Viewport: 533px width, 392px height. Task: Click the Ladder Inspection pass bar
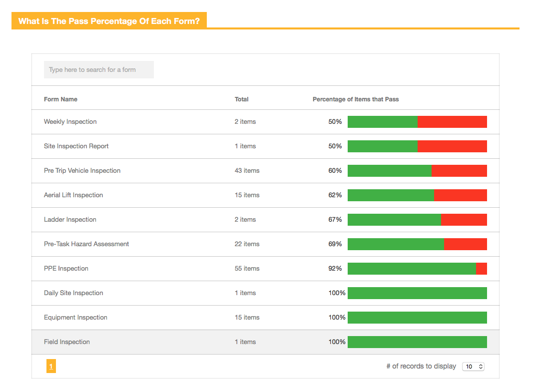[x=417, y=220]
